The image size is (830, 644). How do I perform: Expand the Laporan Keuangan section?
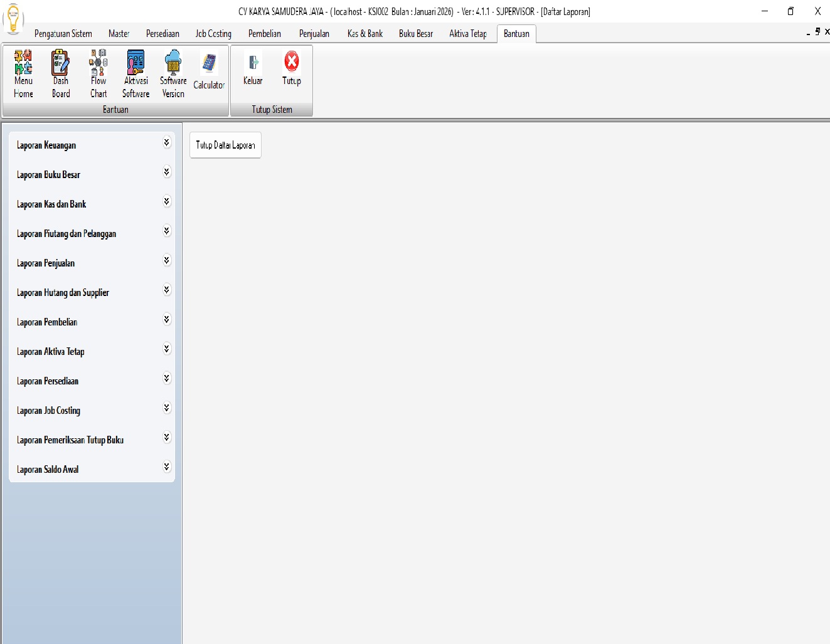point(167,143)
